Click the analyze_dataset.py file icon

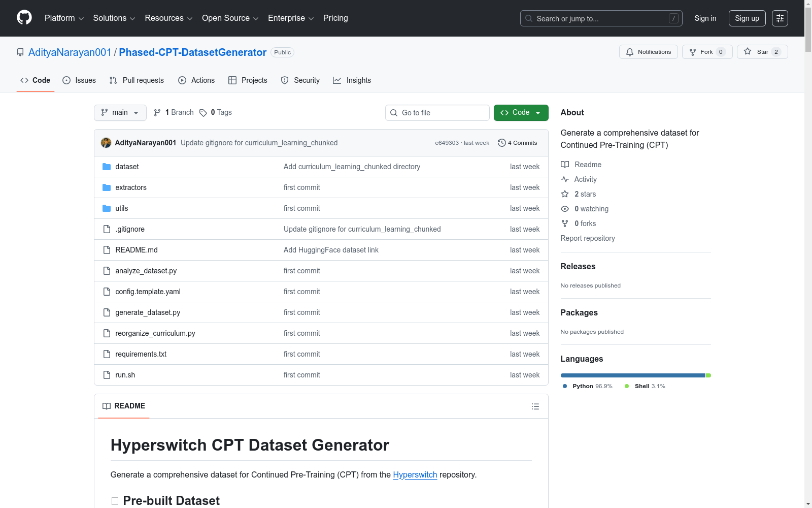coord(107,271)
